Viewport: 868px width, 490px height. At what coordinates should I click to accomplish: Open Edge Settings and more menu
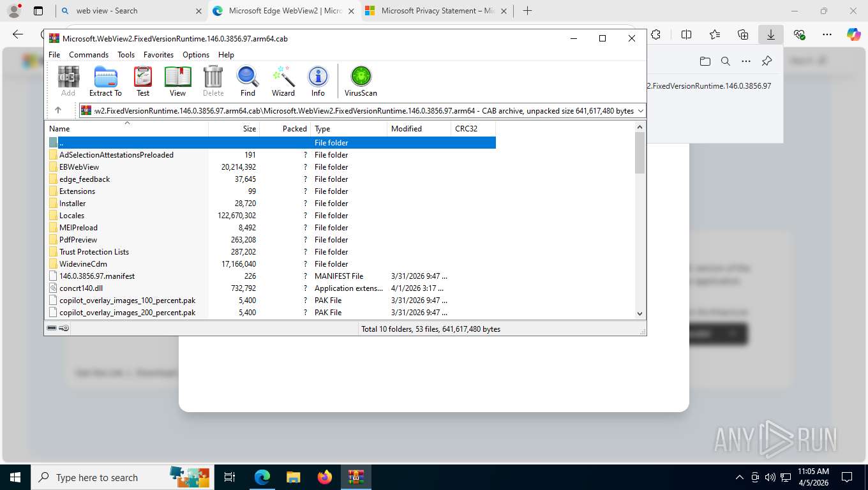(827, 34)
